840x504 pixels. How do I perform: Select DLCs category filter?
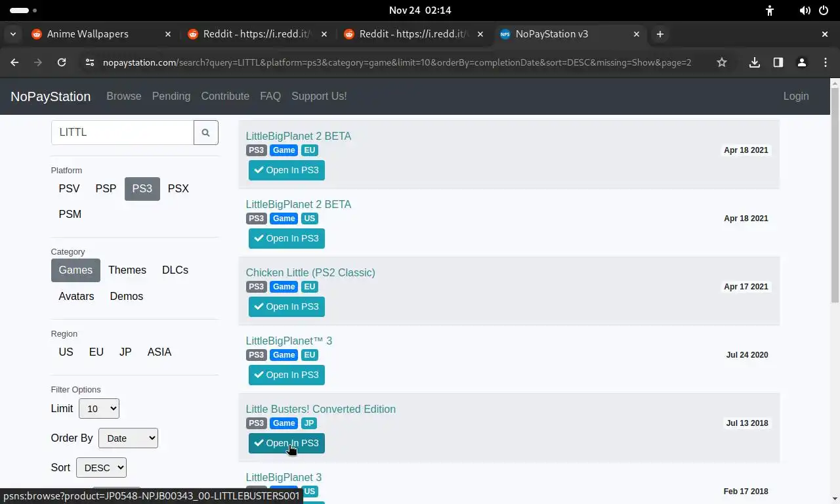click(175, 270)
